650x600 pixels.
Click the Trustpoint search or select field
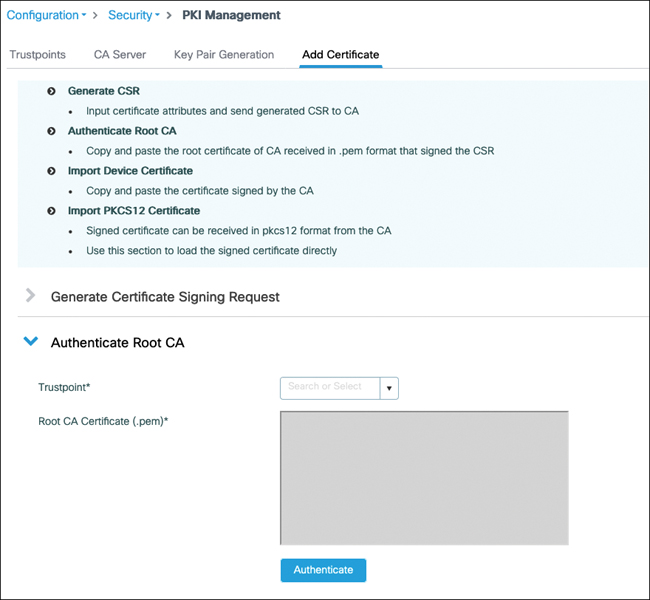329,387
